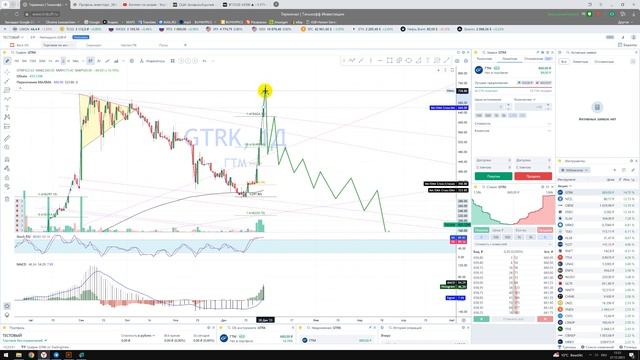Switch to Отложенная pending order tab

pos(534,59)
